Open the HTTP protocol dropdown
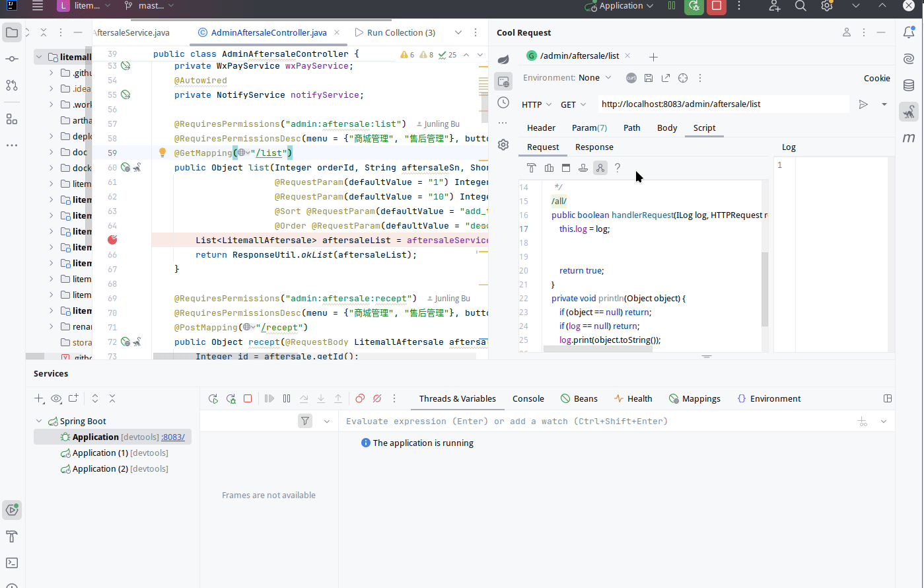The height and width of the screenshot is (588, 924). [536, 104]
